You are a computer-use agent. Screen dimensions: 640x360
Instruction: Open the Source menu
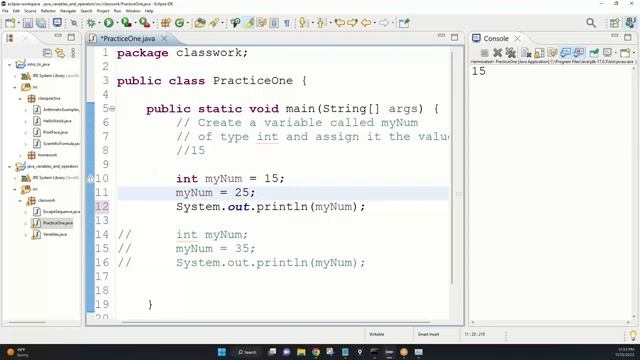tap(30, 11)
